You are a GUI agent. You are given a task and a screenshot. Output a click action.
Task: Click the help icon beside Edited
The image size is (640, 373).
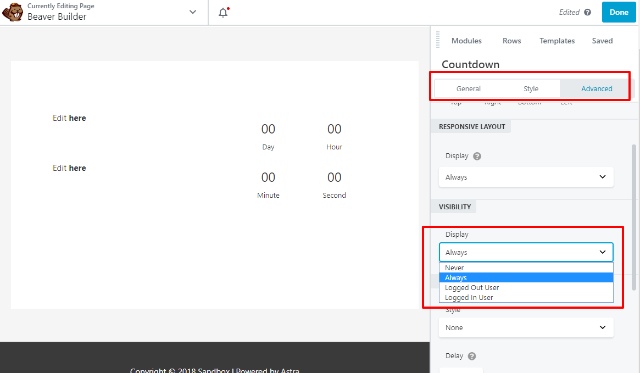tap(587, 12)
